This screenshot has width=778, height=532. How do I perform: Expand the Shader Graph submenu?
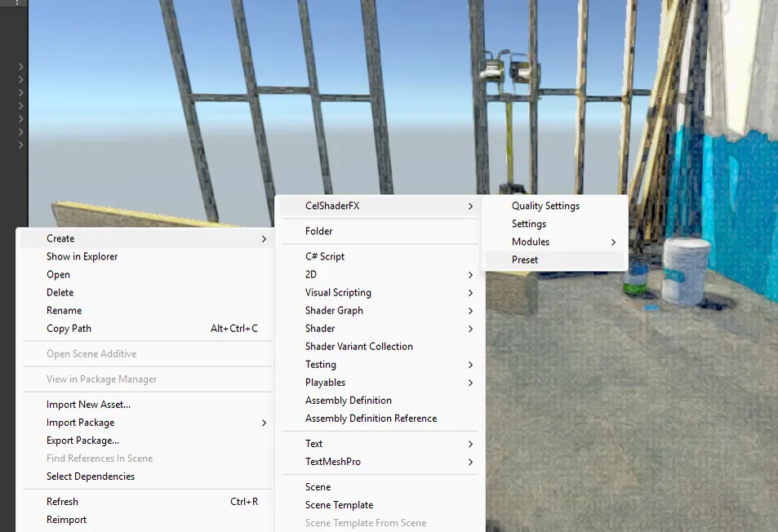click(x=380, y=310)
